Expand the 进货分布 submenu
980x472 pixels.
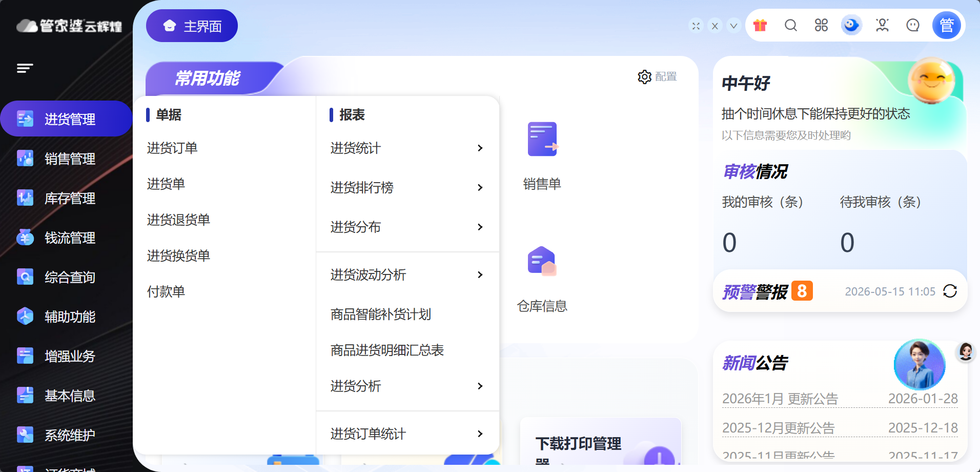(x=407, y=227)
